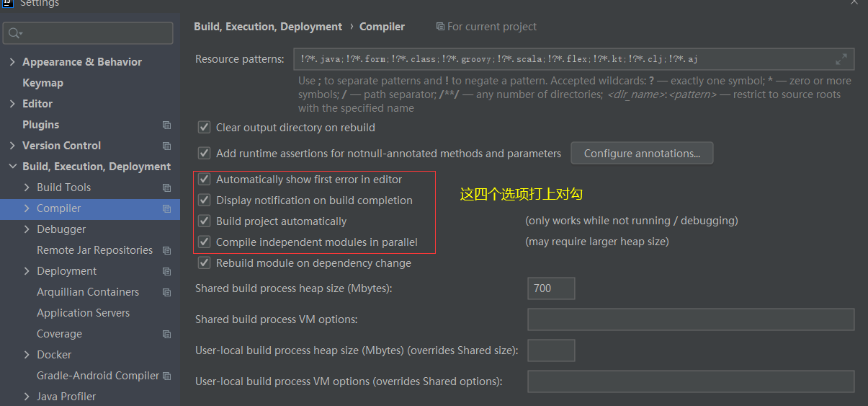This screenshot has height=406, width=868.
Task: Click Shared build process VM options field
Action: [691, 319]
